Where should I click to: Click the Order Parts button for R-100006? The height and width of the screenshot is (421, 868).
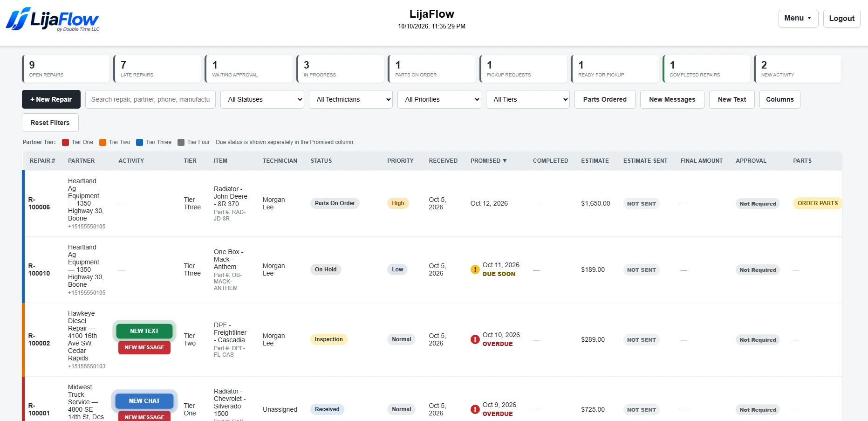[x=817, y=203]
